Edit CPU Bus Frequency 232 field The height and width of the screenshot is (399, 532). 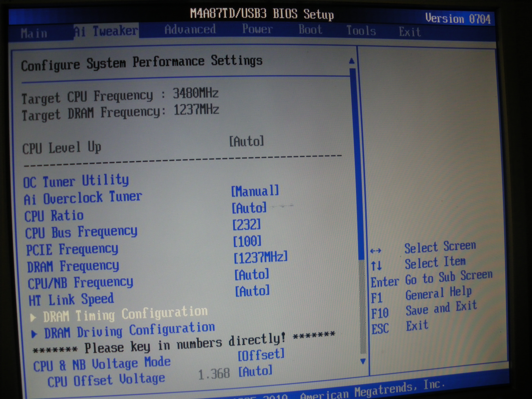point(246,224)
